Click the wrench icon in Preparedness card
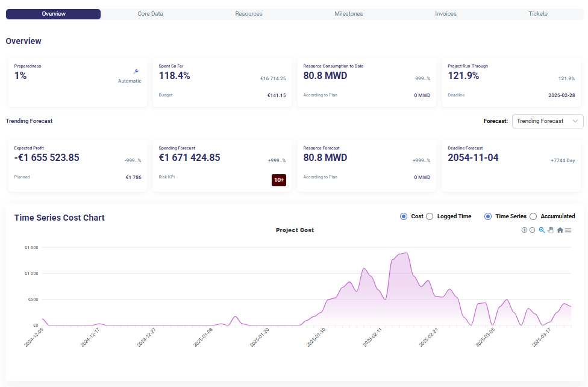Viewport: 588px width, 387px height. pyautogui.click(x=136, y=71)
